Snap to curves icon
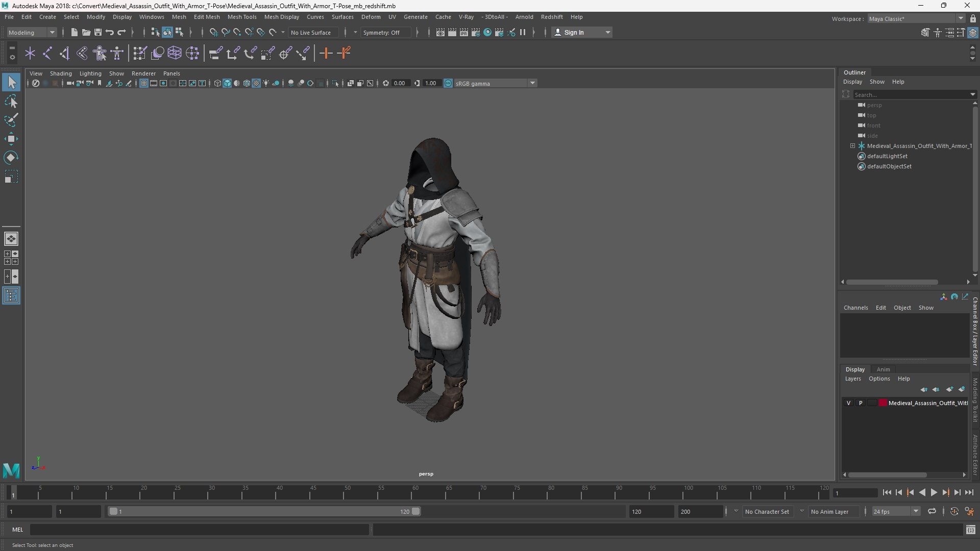This screenshot has height=551, width=980. pos(225,32)
